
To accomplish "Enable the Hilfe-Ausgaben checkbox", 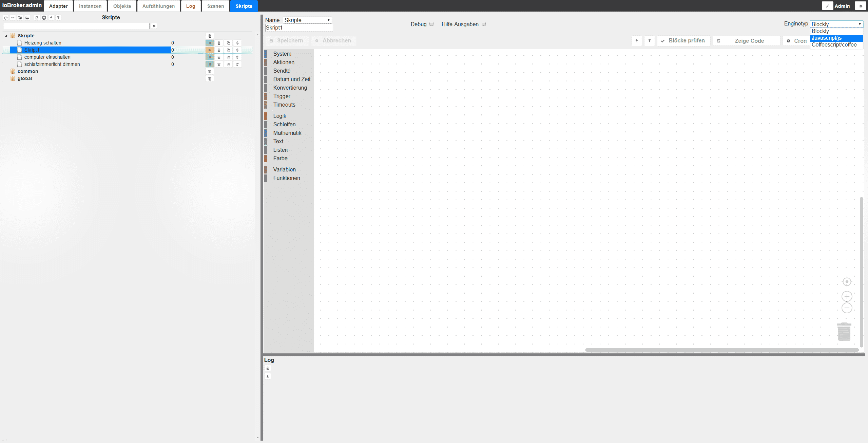I will [484, 24].
